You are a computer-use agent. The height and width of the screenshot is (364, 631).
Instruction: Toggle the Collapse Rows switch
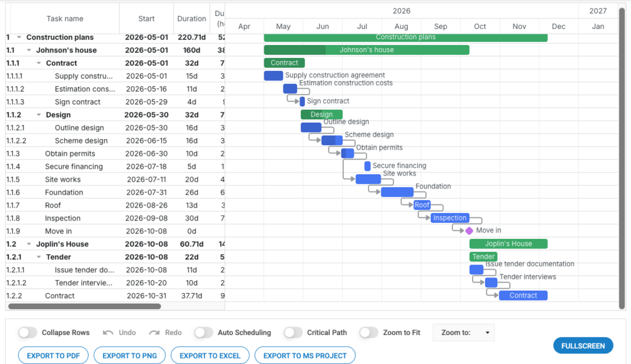click(27, 333)
